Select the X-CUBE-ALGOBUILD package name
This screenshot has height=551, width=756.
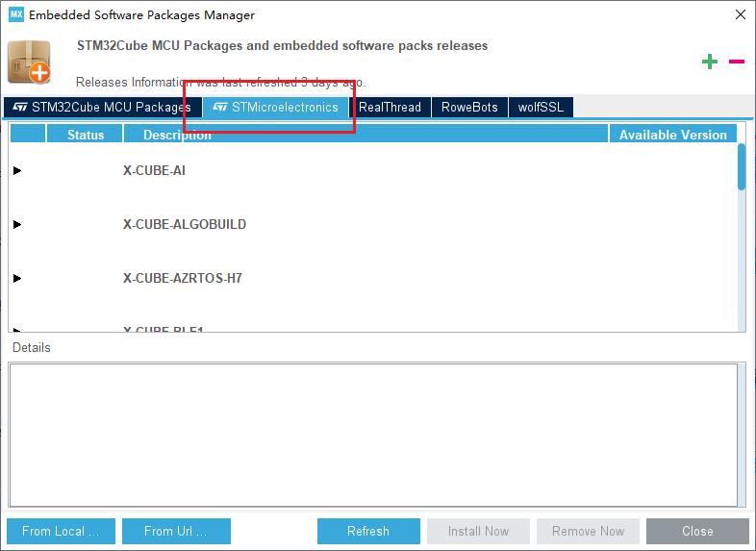pyautogui.click(x=185, y=225)
